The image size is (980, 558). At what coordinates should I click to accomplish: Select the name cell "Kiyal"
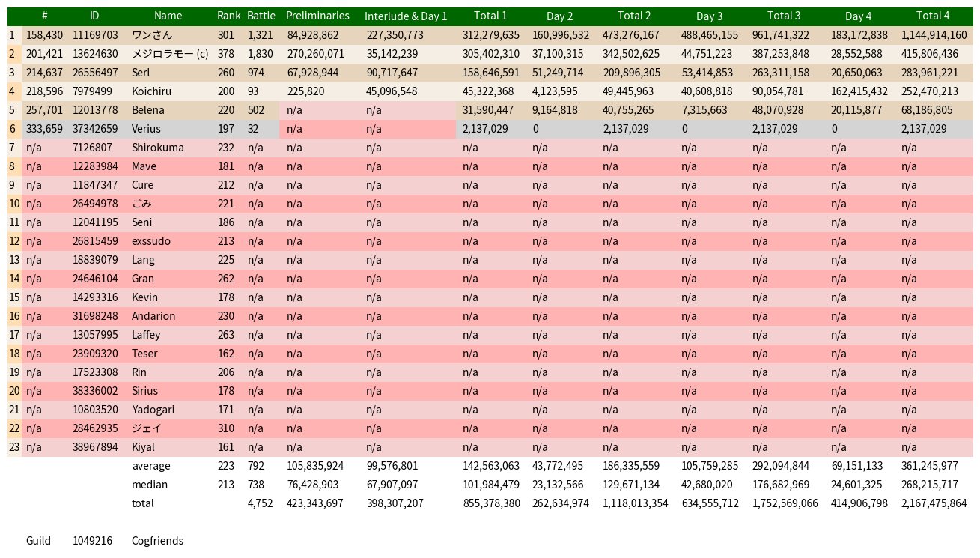(143, 447)
